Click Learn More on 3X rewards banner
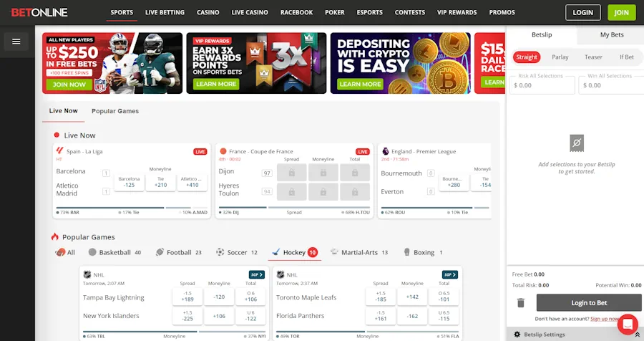This screenshot has height=341, width=644. click(x=216, y=84)
